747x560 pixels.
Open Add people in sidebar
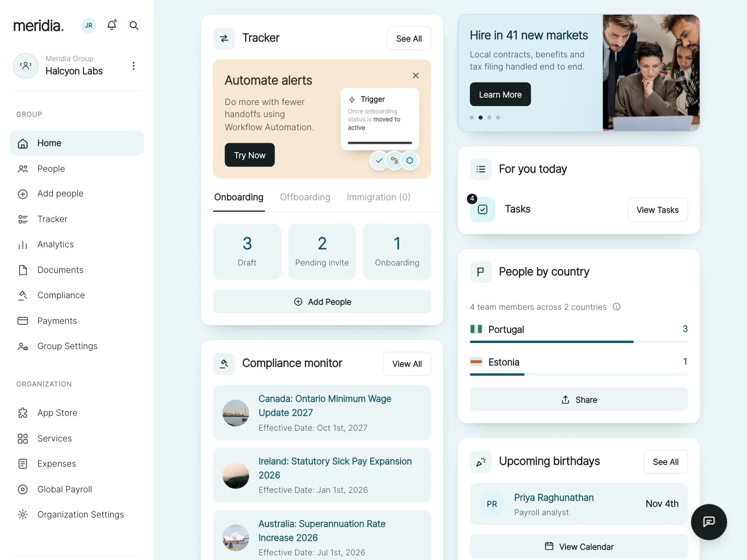tap(77, 194)
